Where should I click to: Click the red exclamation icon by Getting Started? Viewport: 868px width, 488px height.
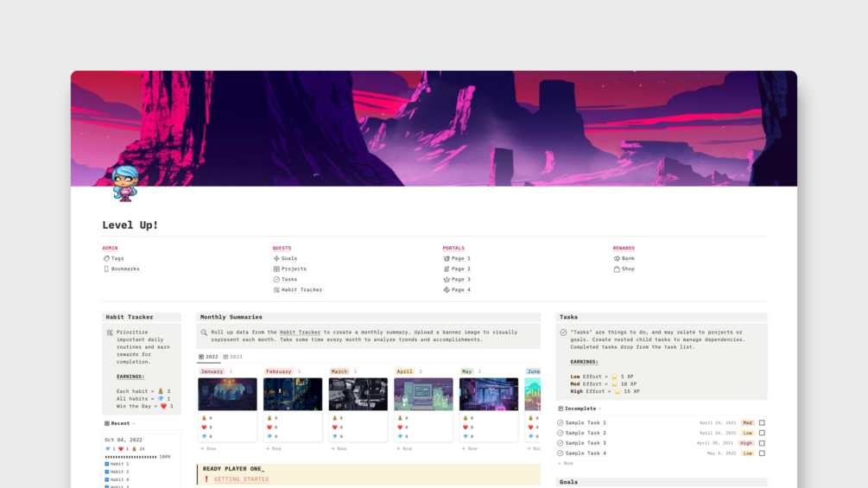pos(206,479)
